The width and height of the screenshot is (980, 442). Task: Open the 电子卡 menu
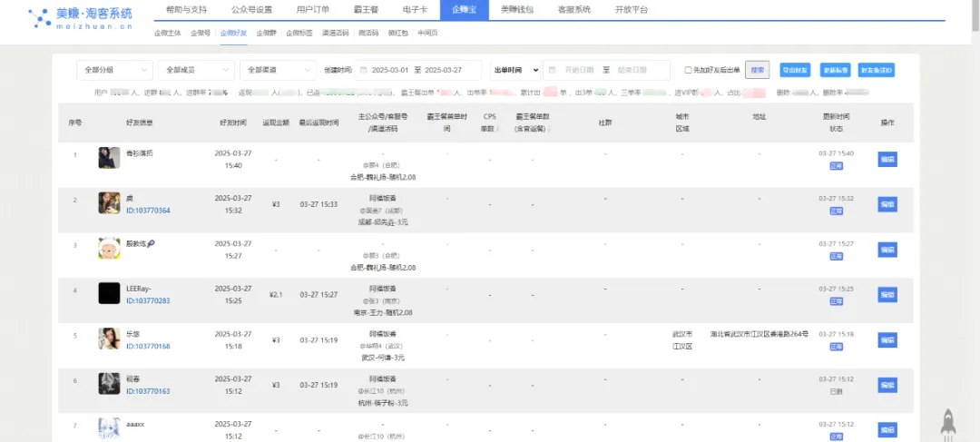click(x=416, y=10)
